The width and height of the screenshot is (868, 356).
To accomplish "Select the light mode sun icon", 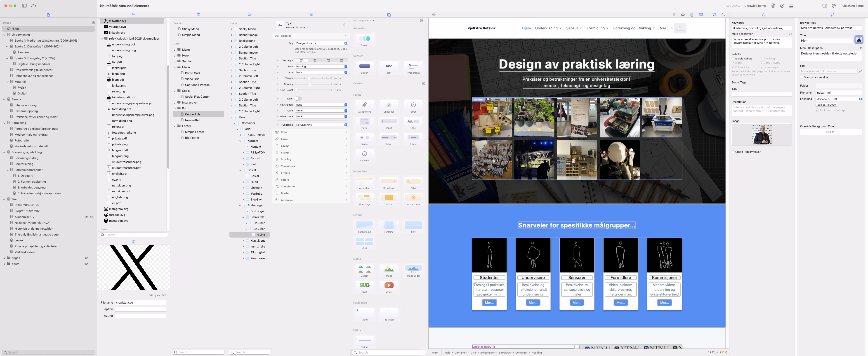I will tap(714, 15).
